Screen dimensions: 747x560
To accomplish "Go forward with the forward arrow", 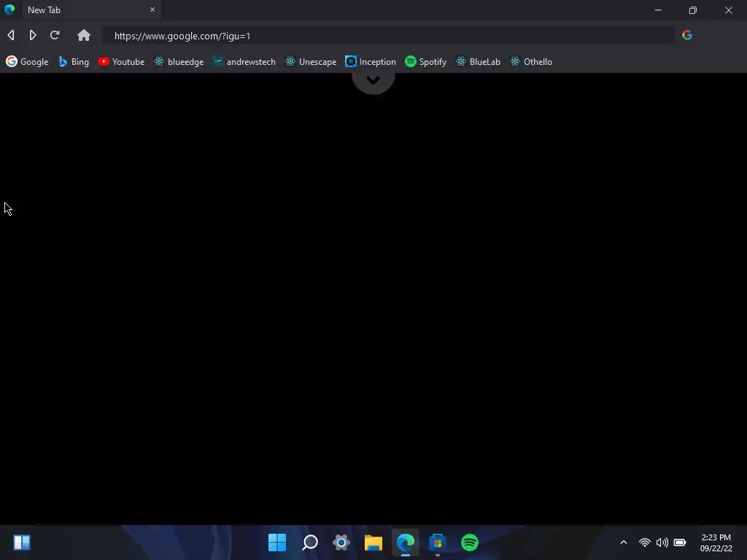I will click(x=32, y=35).
